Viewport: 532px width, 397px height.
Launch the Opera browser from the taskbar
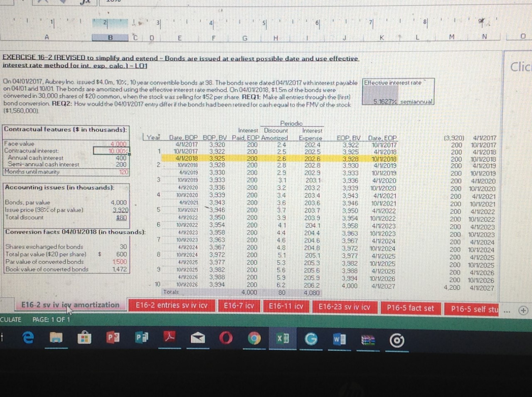click(x=227, y=339)
